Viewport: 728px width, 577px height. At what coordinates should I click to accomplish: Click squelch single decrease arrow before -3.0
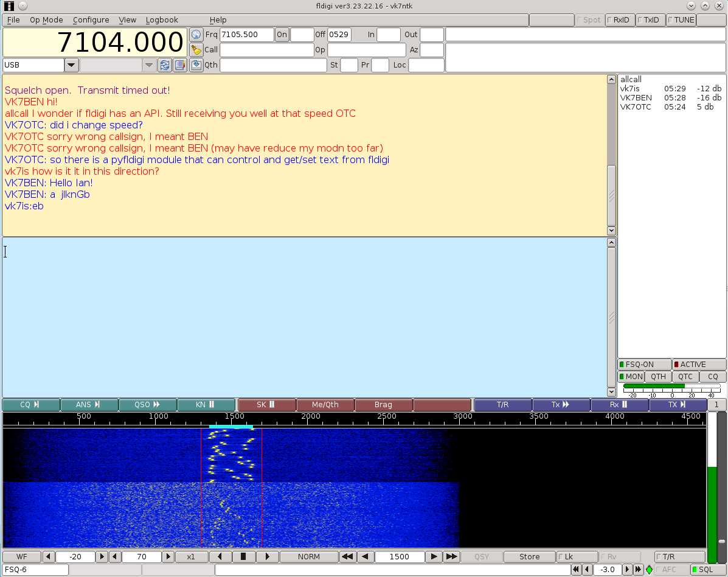[588, 570]
